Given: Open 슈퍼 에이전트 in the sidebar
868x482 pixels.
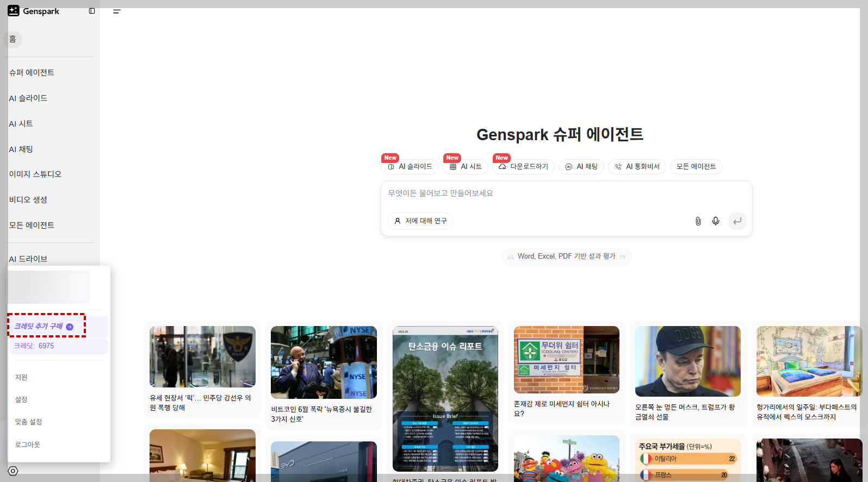Looking at the screenshot, I should point(32,72).
